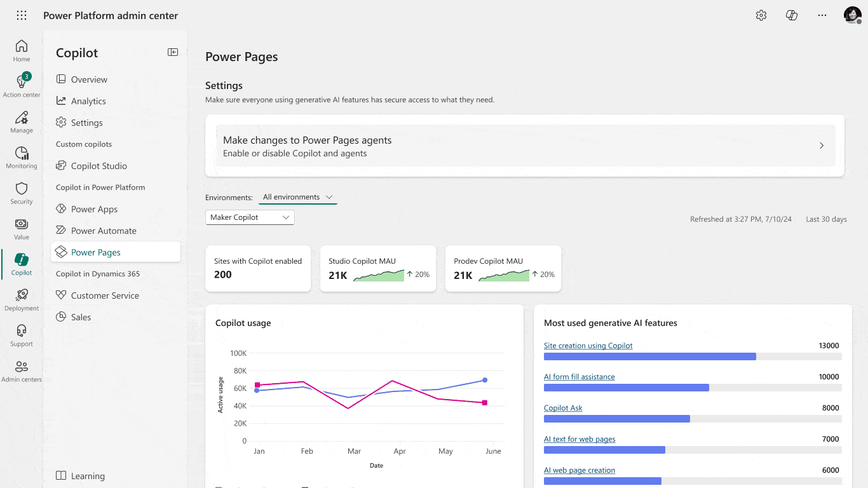Open the Support section icon

point(21,334)
